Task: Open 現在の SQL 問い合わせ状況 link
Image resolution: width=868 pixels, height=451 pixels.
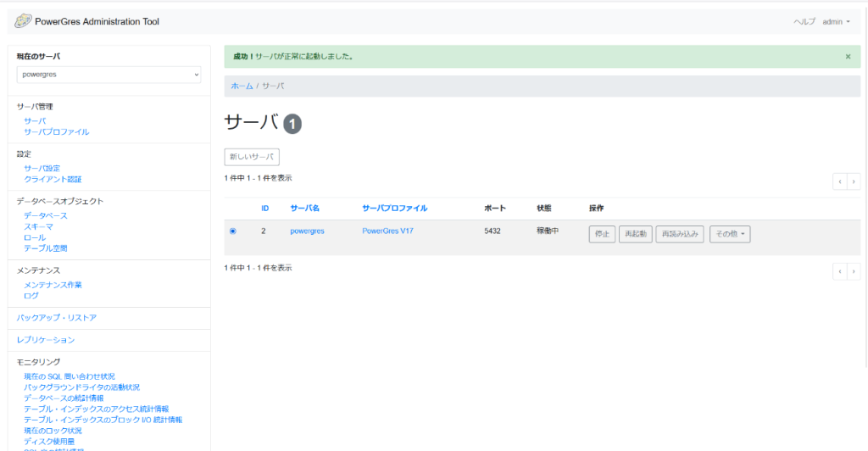Action: coord(70,376)
